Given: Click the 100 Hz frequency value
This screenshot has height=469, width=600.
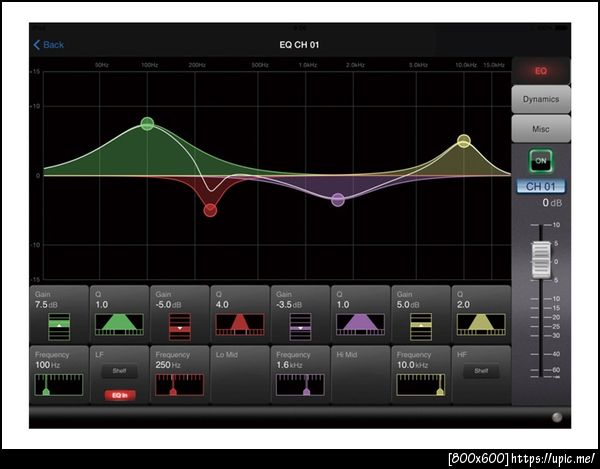Looking at the screenshot, I should (47, 365).
